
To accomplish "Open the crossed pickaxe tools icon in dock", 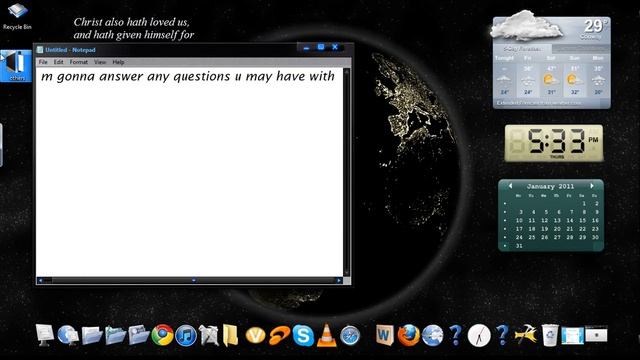I will point(209,336).
